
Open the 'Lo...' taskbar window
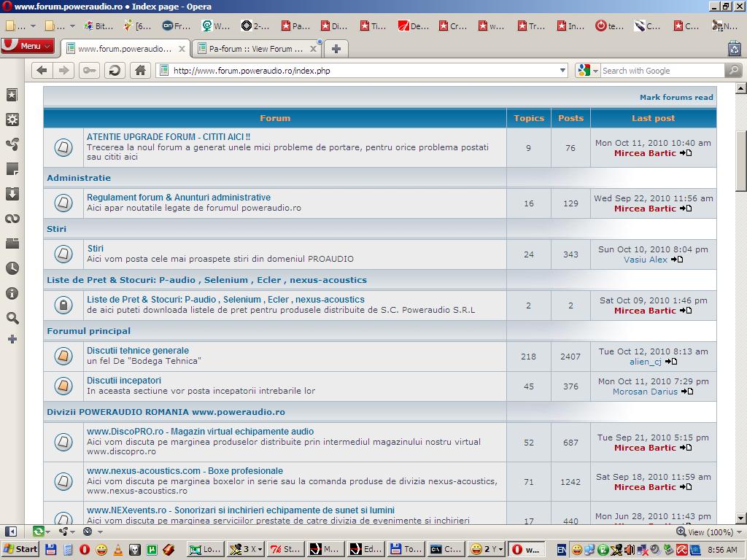tap(205, 549)
